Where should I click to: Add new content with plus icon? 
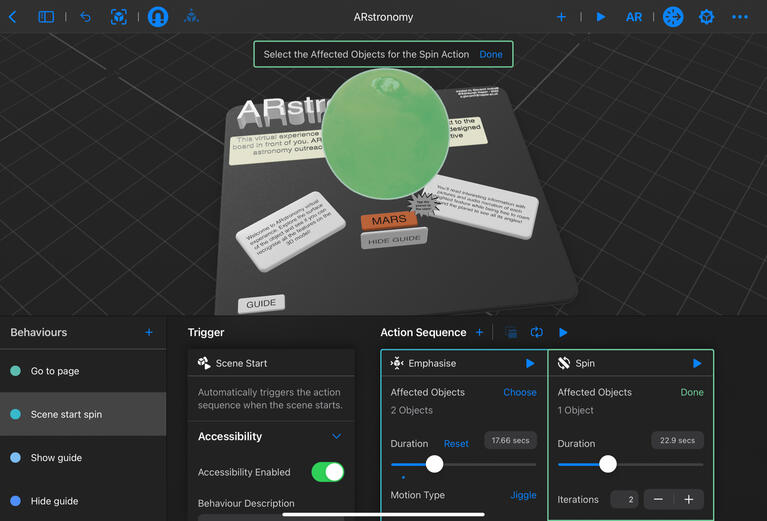561,17
